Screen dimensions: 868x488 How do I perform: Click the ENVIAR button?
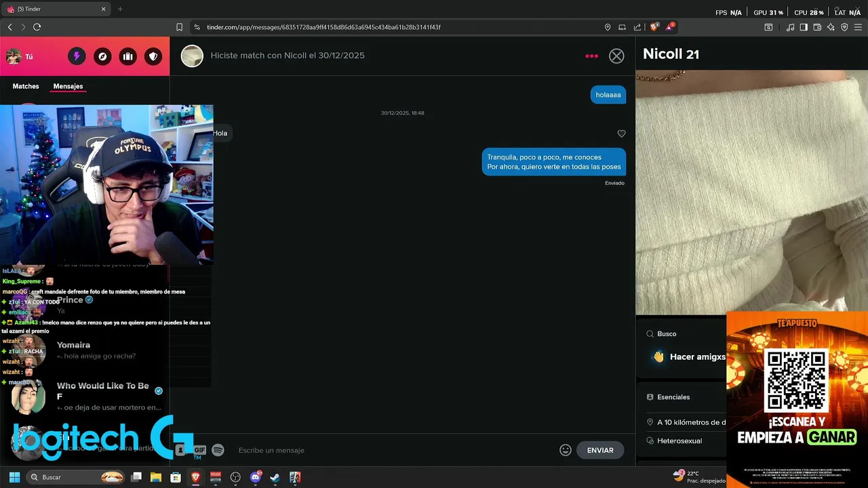click(x=600, y=450)
